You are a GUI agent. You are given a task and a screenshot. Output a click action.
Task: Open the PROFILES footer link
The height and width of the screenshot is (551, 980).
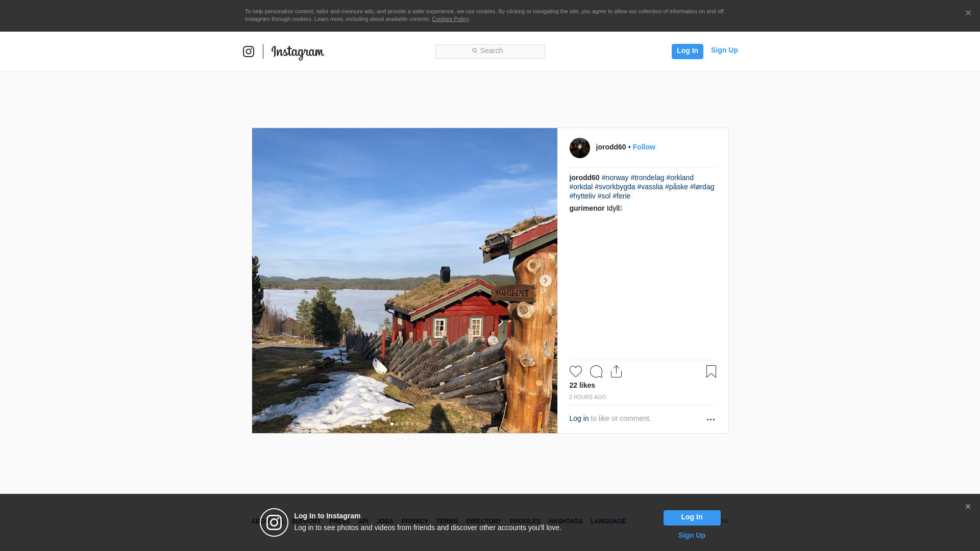(x=525, y=521)
